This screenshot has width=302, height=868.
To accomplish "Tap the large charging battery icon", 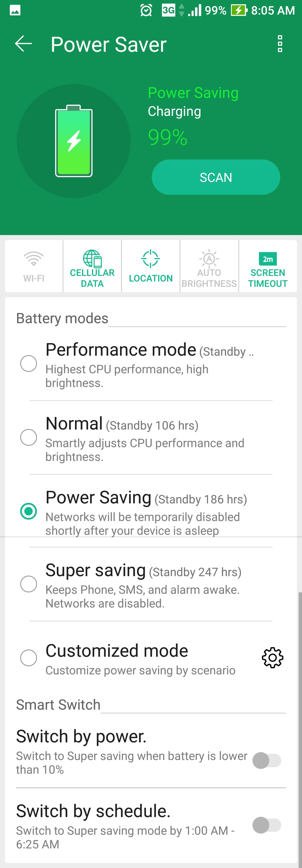I will 74,141.
